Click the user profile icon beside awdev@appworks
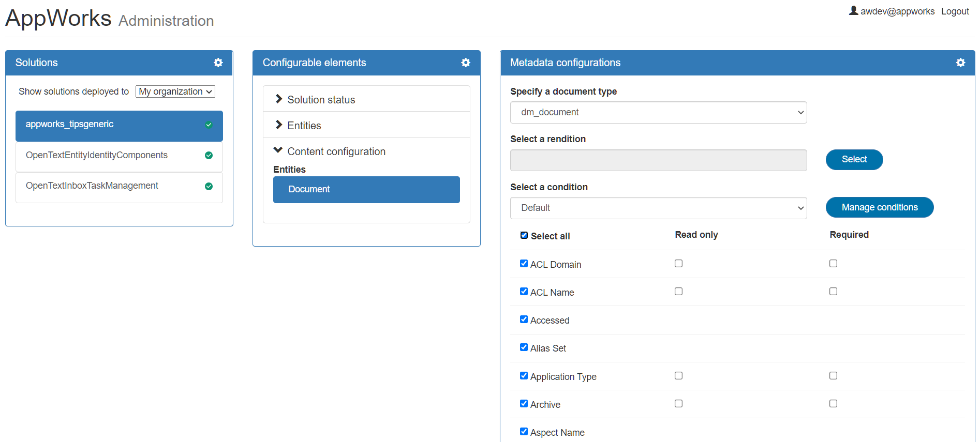 pyautogui.click(x=853, y=11)
